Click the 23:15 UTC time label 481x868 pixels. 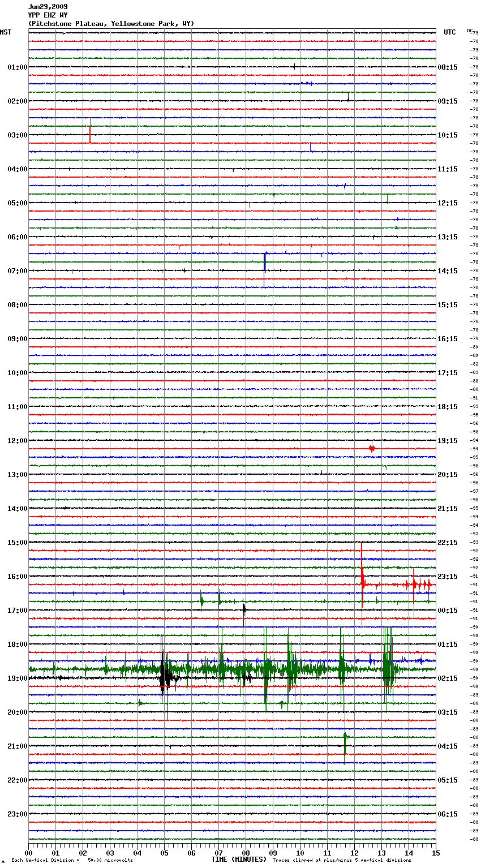[x=448, y=577]
